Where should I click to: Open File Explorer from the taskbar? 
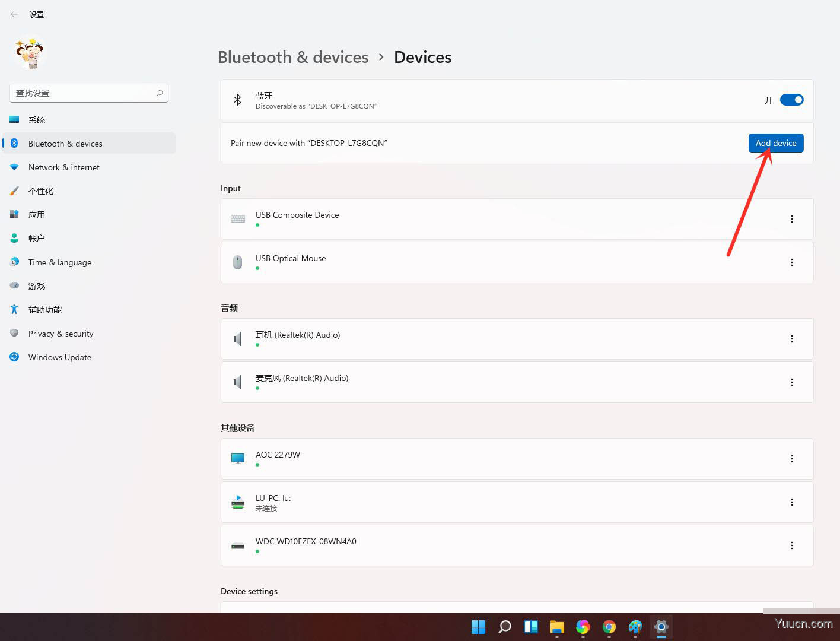pyautogui.click(x=557, y=627)
